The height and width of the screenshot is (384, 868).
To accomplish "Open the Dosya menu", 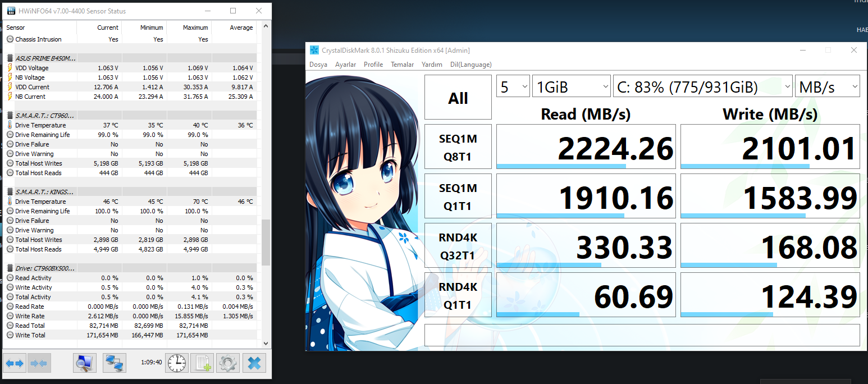I will pyautogui.click(x=318, y=65).
